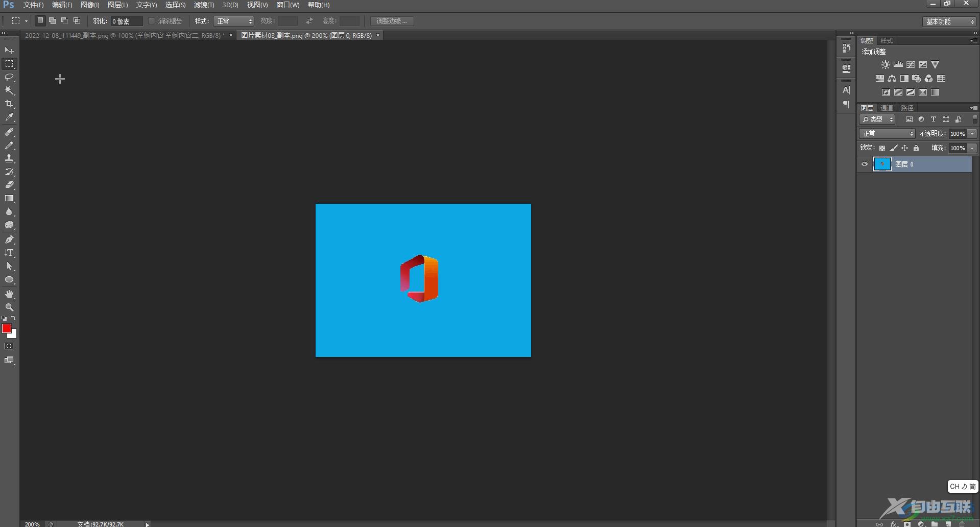Click the 调整边缘 refine edge button
The height and width of the screenshot is (527, 980).
pyautogui.click(x=392, y=21)
